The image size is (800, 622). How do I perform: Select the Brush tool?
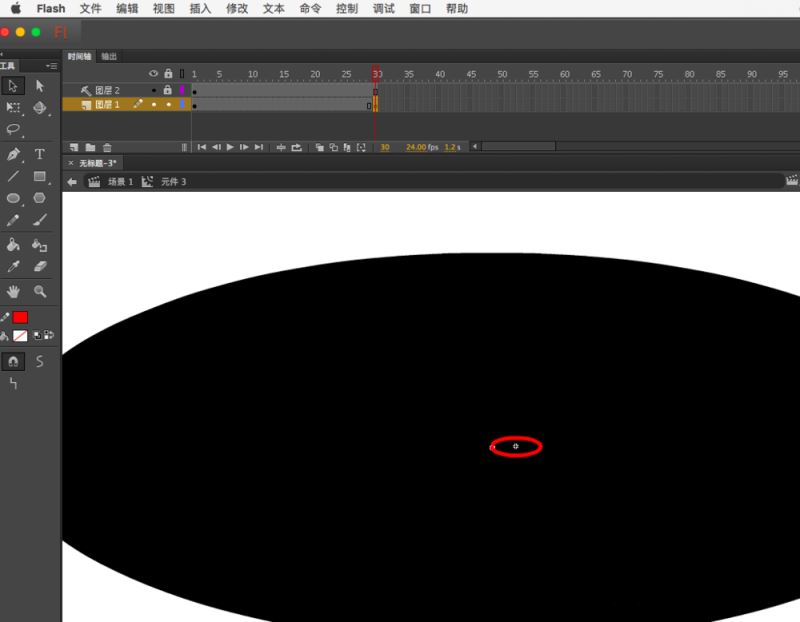click(x=39, y=220)
